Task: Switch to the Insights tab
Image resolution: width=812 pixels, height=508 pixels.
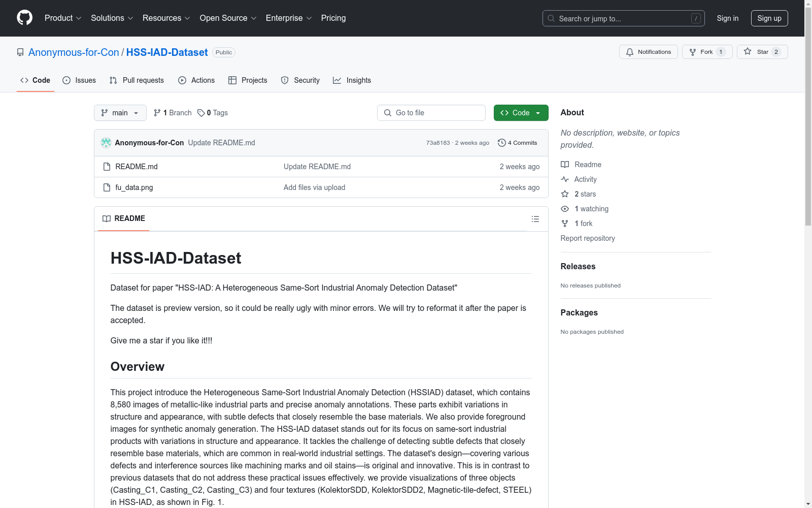Action: pos(352,80)
